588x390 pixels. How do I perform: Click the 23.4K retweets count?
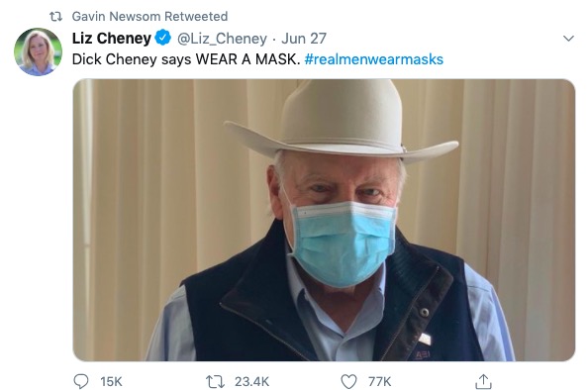(x=251, y=382)
